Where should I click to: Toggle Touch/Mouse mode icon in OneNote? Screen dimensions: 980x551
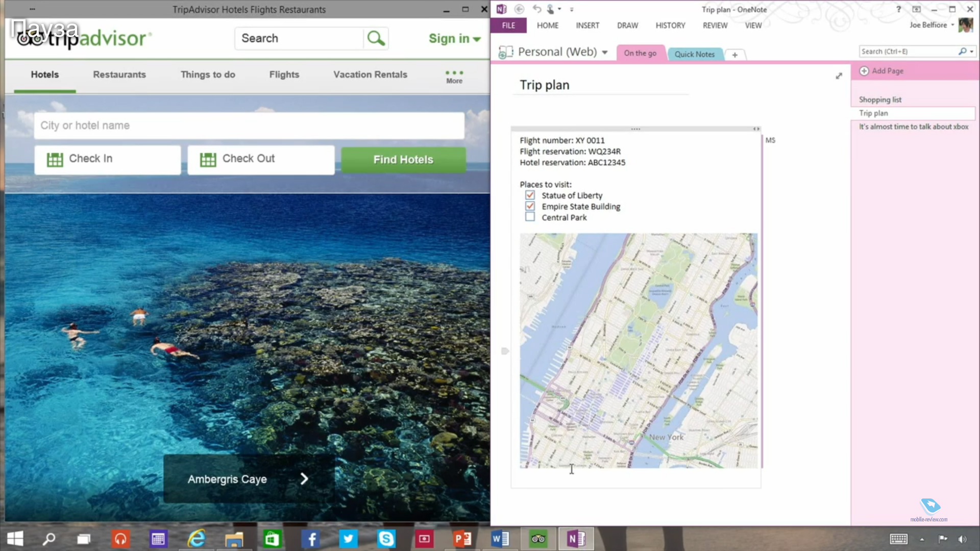click(x=550, y=9)
